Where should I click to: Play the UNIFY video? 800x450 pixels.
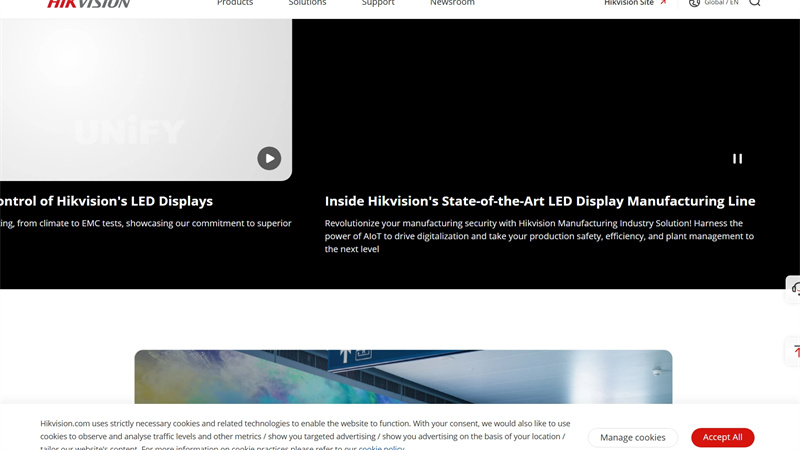coord(269,158)
